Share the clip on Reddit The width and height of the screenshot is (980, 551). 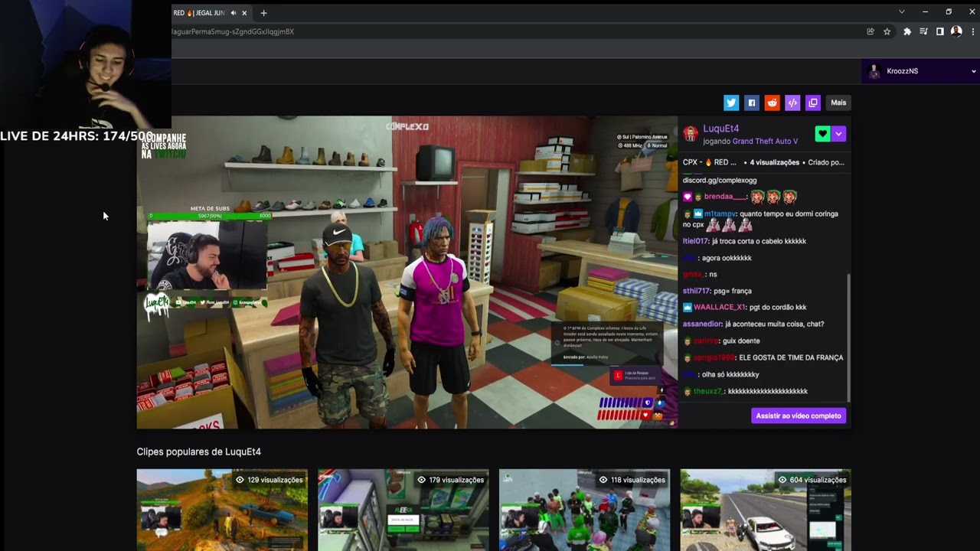pos(772,103)
